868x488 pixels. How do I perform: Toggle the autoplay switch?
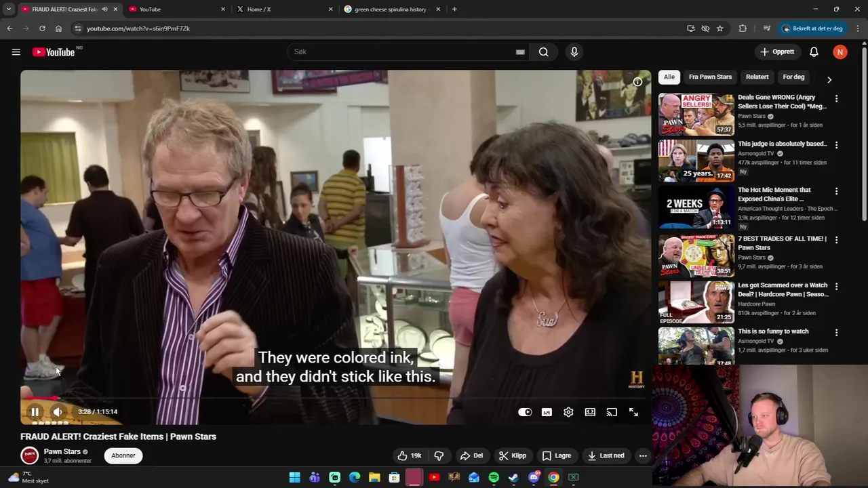coord(525,412)
